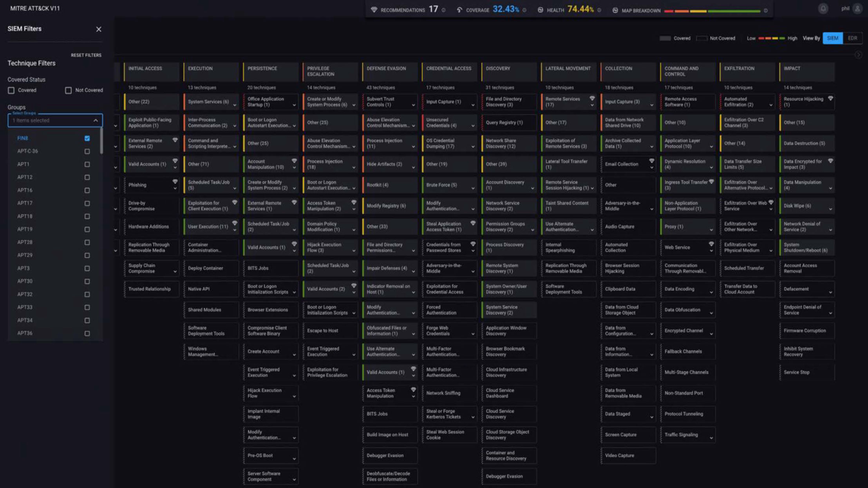Check the APT36 group checkbox
The image size is (868, 488).
pos(87,333)
